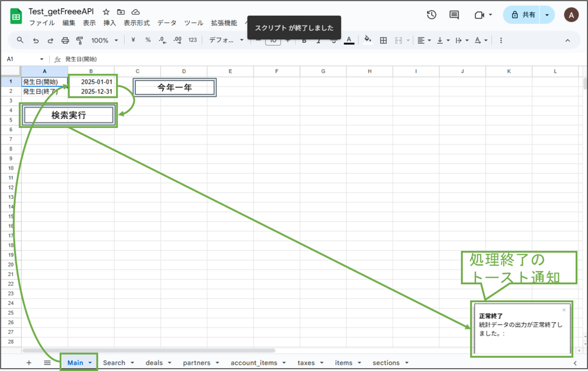Open the text rotation dropdown
The height and width of the screenshot is (371, 588).
[x=481, y=40]
